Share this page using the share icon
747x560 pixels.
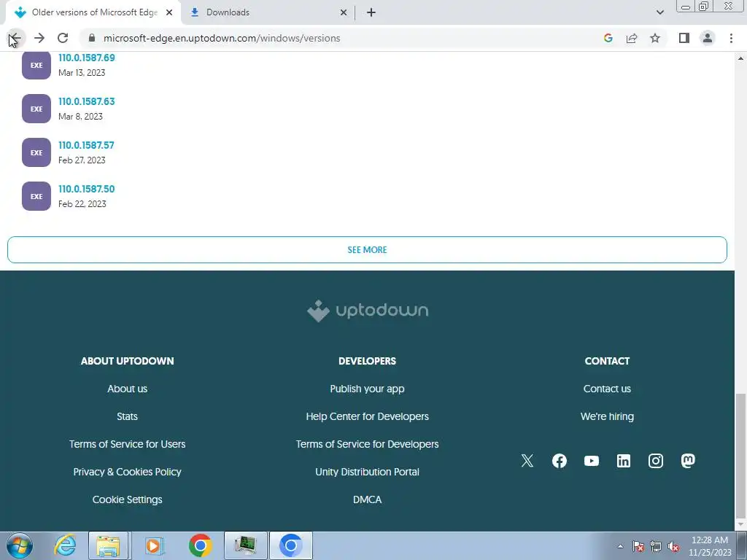(x=632, y=38)
